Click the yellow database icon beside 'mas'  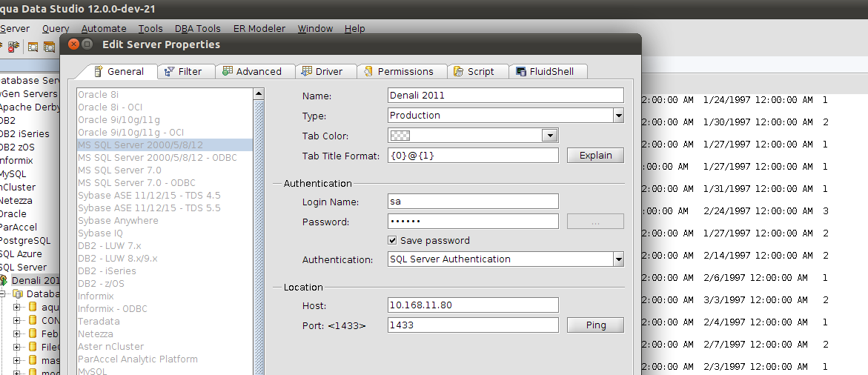tap(33, 360)
